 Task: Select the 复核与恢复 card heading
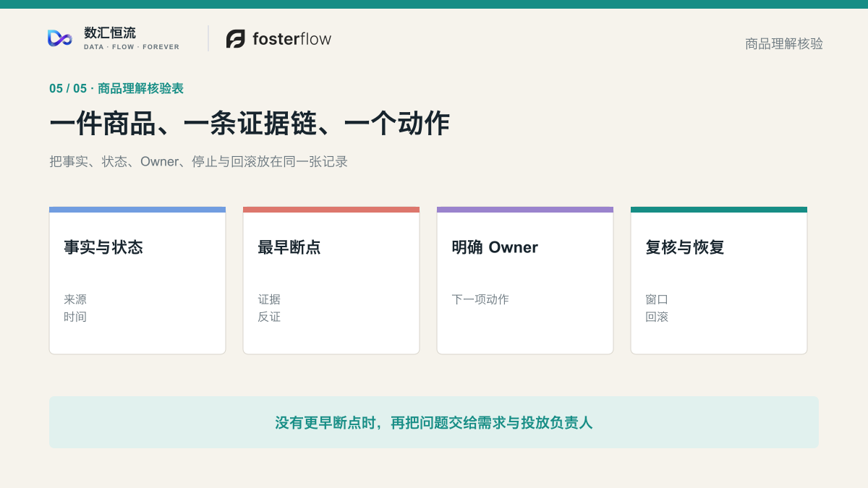coord(685,247)
